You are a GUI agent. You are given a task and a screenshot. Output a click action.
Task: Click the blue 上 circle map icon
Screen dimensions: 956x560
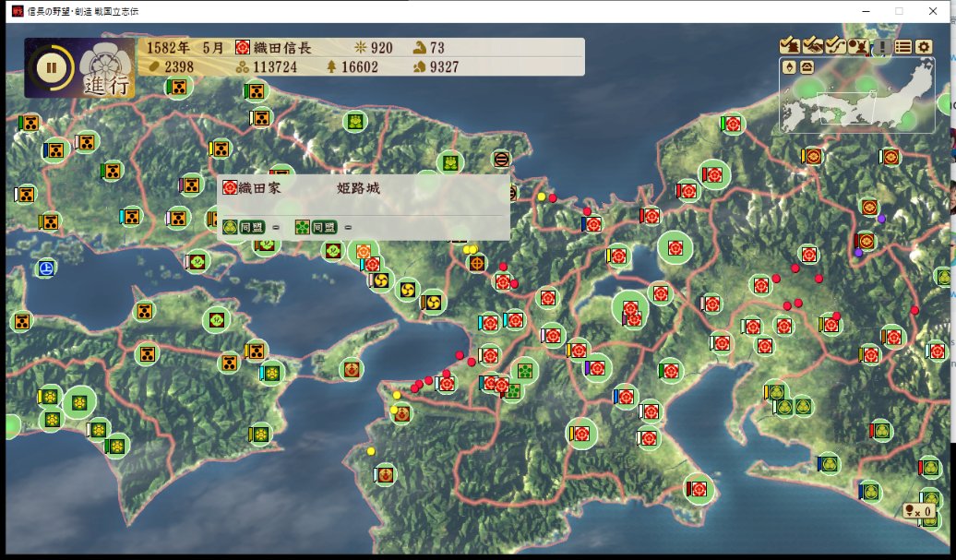[x=46, y=268]
